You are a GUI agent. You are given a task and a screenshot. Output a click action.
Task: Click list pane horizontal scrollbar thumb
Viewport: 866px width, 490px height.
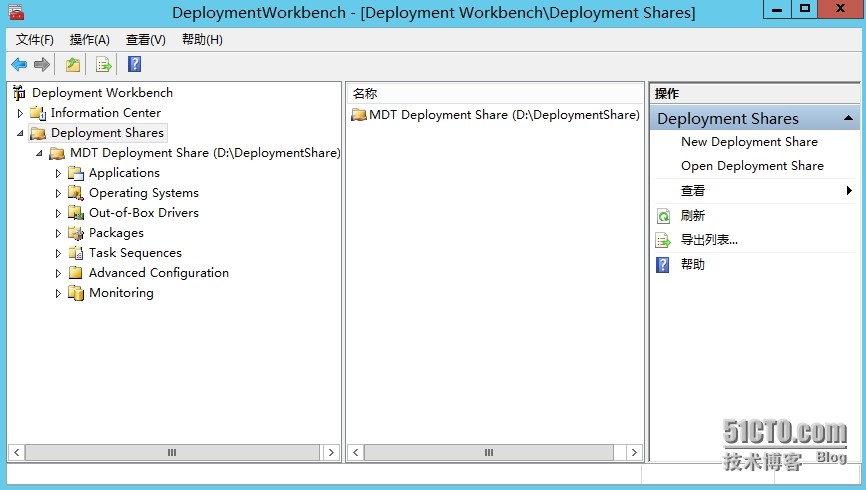point(489,452)
